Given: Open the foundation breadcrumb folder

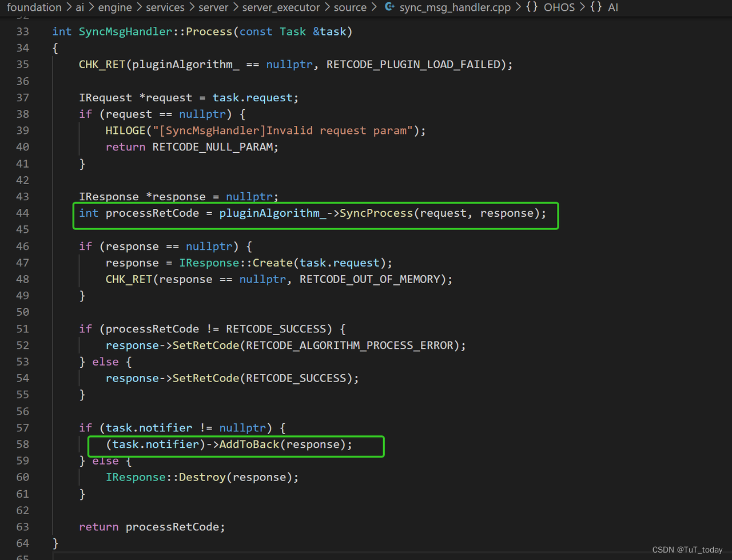Looking at the screenshot, I should [x=34, y=7].
